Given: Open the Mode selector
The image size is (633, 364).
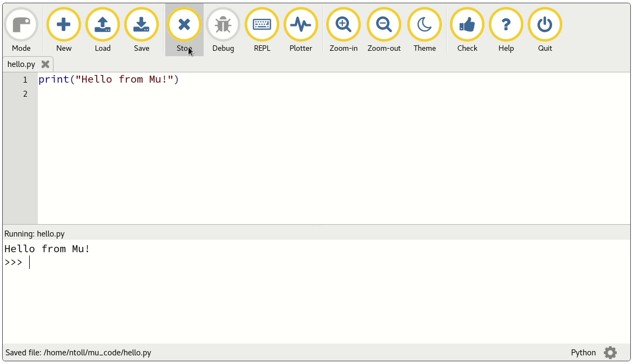Looking at the screenshot, I should pos(21,25).
